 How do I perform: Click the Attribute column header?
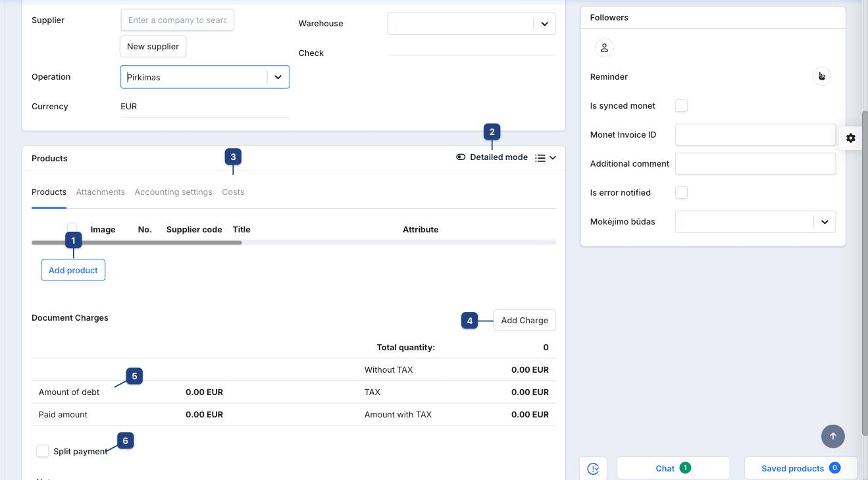[x=421, y=230]
